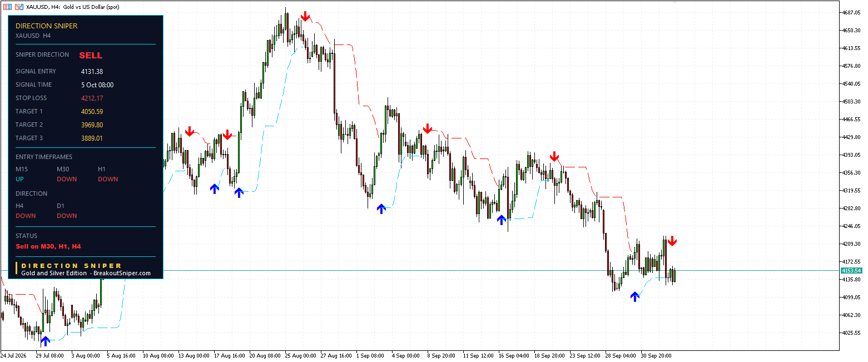The width and height of the screenshot is (868, 362).
Task: Click the DOWN status under D1
Action: pyautogui.click(x=67, y=216)
